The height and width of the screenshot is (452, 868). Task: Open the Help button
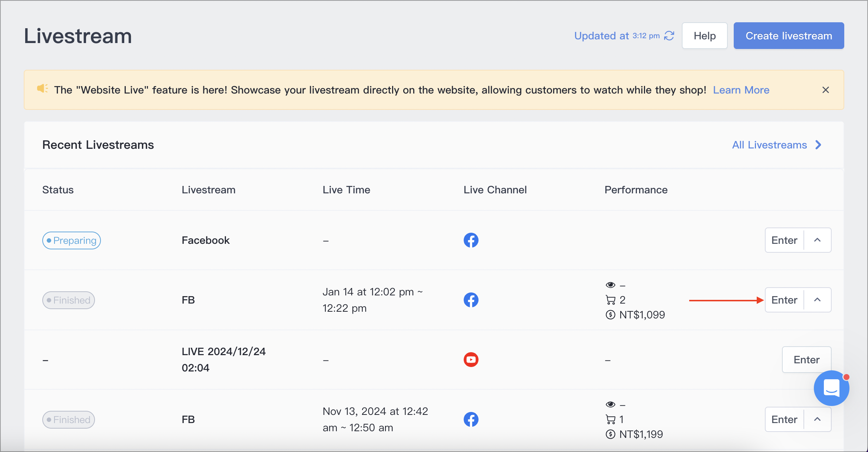coord(705,36)
